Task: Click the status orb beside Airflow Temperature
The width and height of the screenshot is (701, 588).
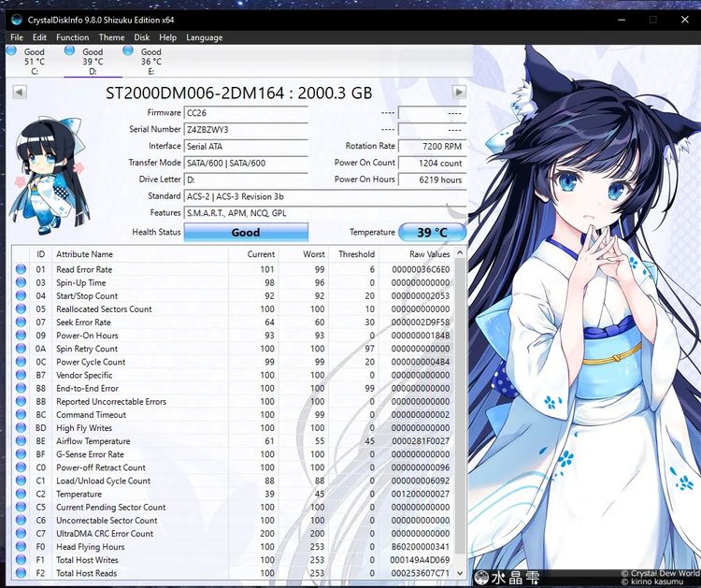Action: coord(21,441)
